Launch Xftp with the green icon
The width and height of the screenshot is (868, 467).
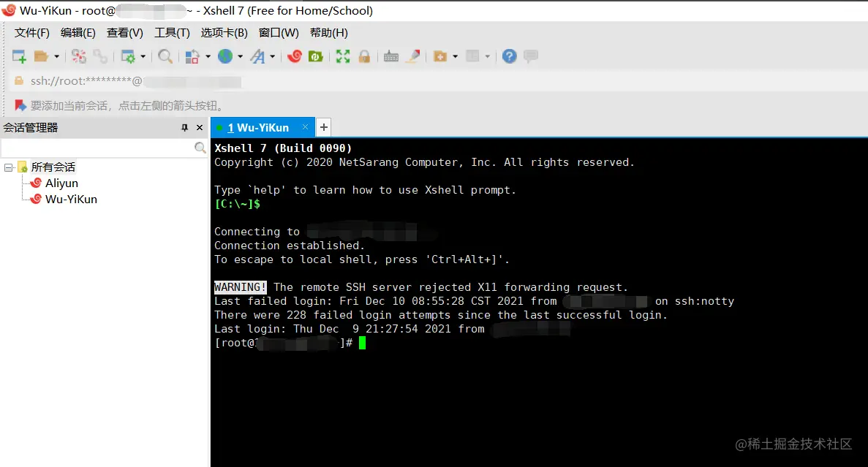click(x=315, y=56)
